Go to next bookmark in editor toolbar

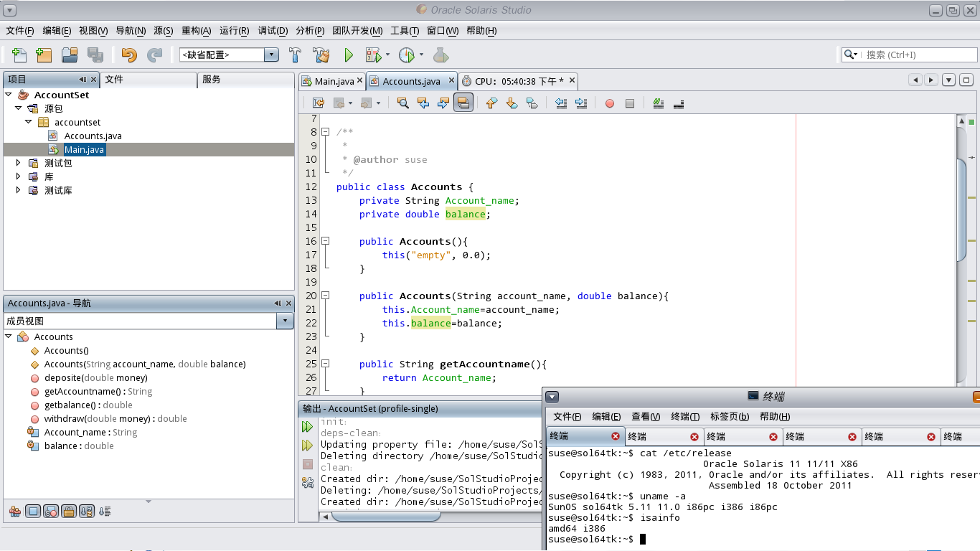(512, 103)
